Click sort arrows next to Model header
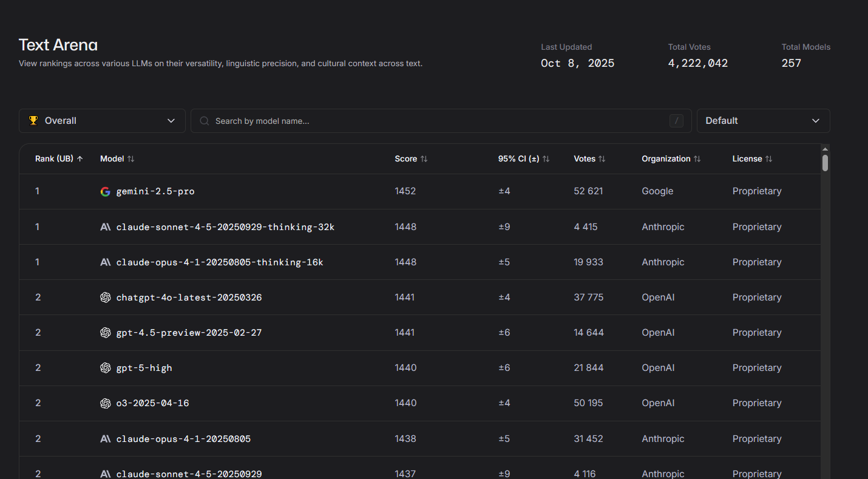Image resolution: width=868 pixels, height=479 pixels. pos(131,159)
